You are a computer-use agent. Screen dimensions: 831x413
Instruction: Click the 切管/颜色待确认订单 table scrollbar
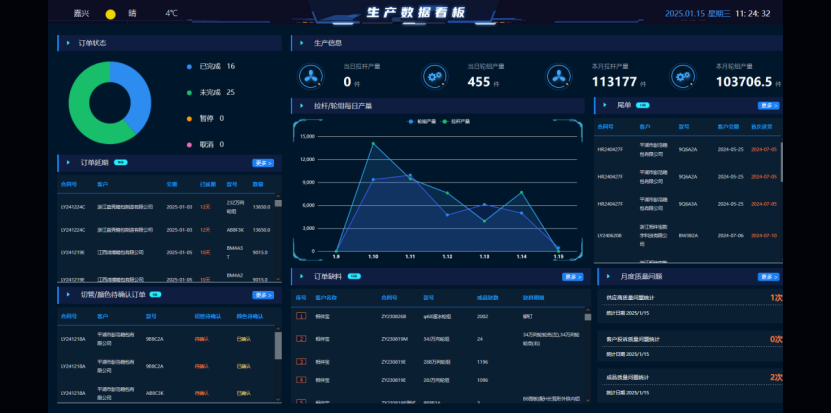pyautogui.click(x=278, y=345)
